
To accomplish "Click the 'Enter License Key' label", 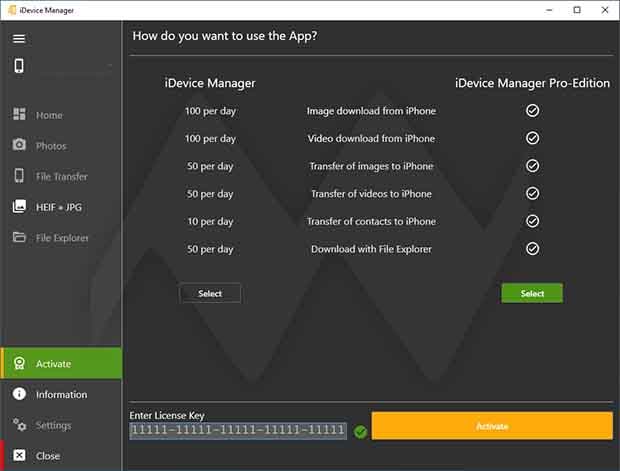I will coord(167,416).
